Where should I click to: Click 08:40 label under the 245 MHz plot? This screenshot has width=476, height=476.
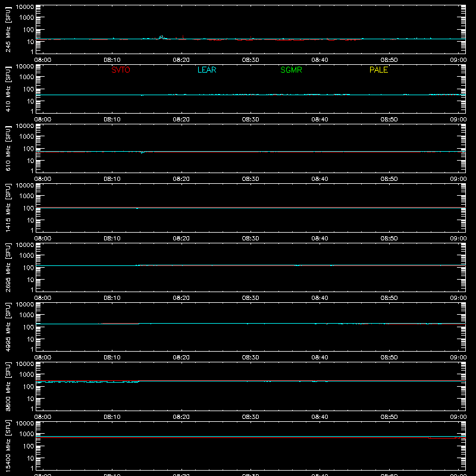[320, 60]
